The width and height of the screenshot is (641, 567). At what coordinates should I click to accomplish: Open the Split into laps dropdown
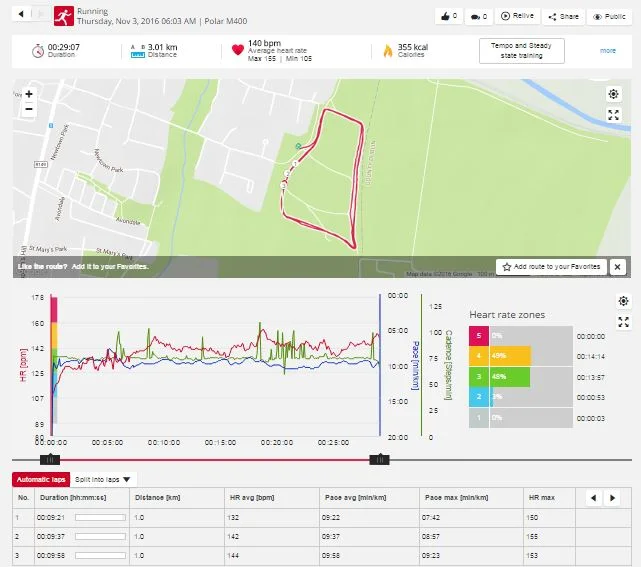pyautogui.click(x=104, y=480)
